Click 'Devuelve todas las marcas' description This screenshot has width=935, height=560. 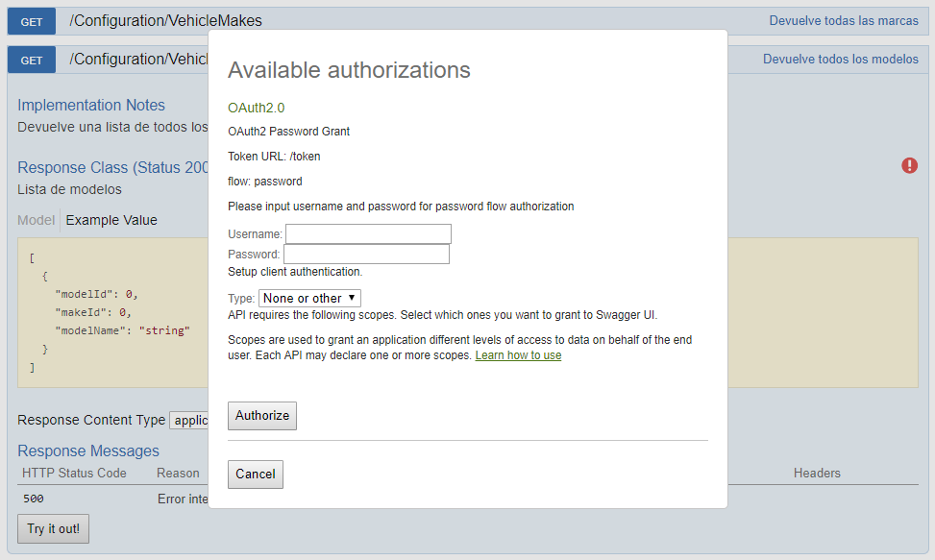[844, 21]
